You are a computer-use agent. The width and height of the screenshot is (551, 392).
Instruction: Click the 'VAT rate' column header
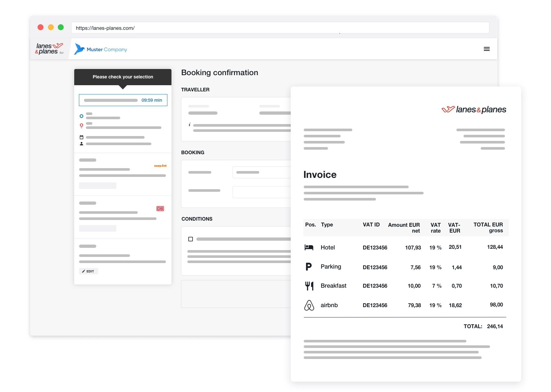pos(436,228)
